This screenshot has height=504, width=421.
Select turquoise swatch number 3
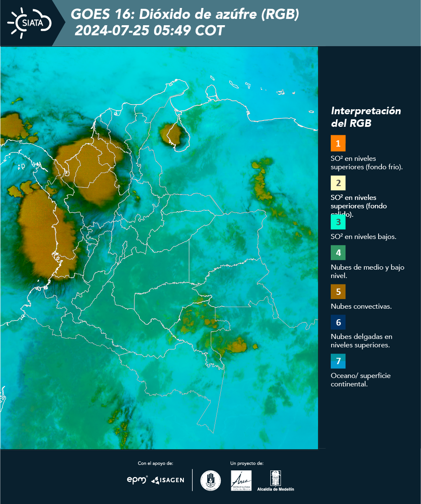tap(338, 222)
